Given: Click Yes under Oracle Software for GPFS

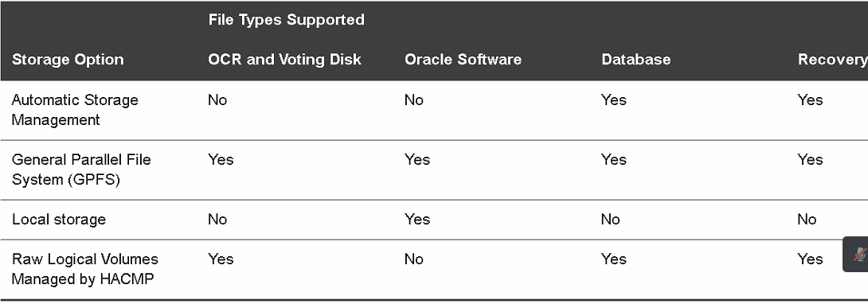Looking at the screenshot, I should [x=416, y=160].
